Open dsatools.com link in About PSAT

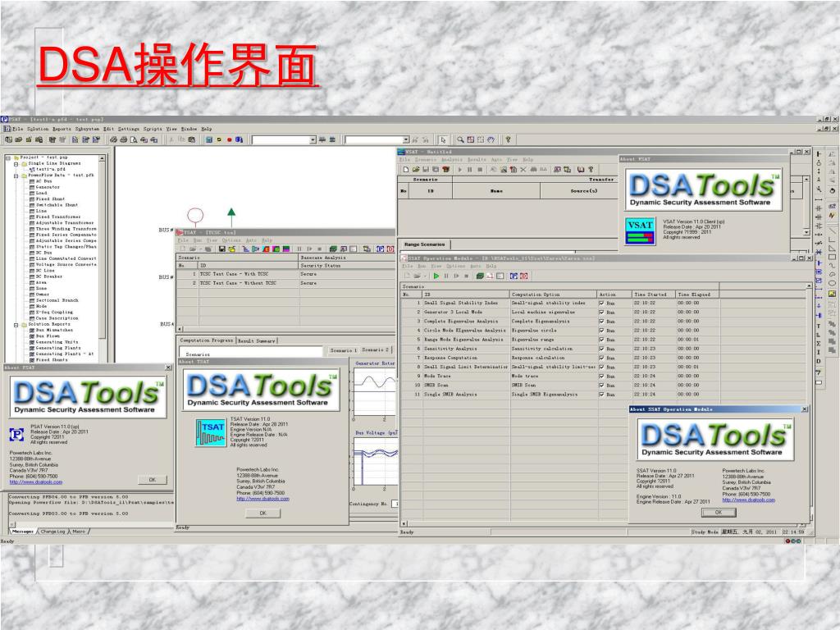point(35,482)
